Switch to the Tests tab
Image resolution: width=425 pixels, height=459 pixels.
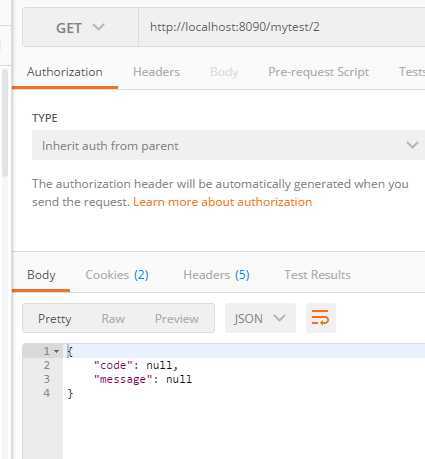tap(412, 72)
